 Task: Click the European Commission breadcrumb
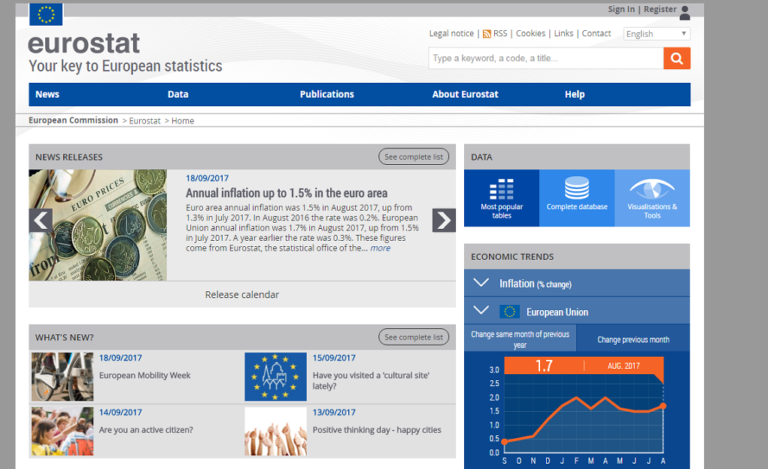tap(73, 120)
